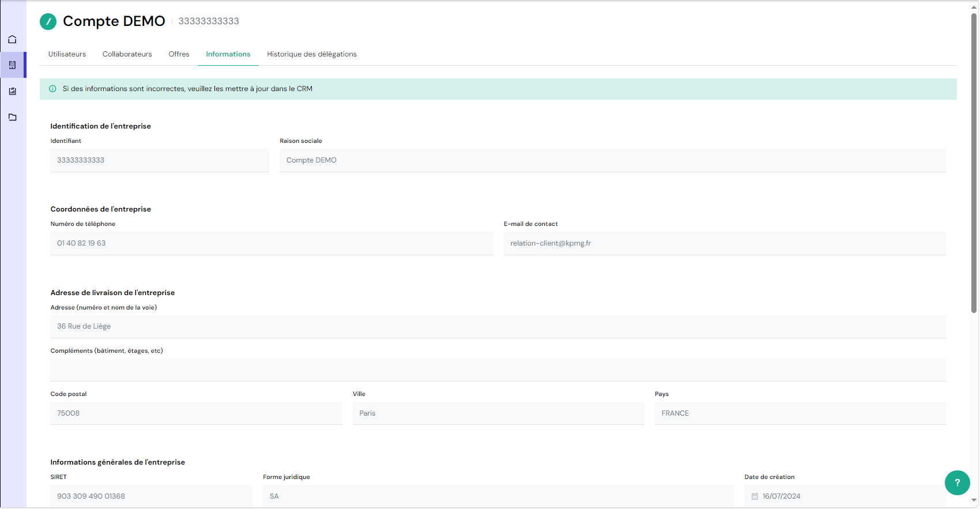The height and width of the screenshot is (509, 980).
Task: Open the Home icon in sidebar
Action: tap(12, 39)
